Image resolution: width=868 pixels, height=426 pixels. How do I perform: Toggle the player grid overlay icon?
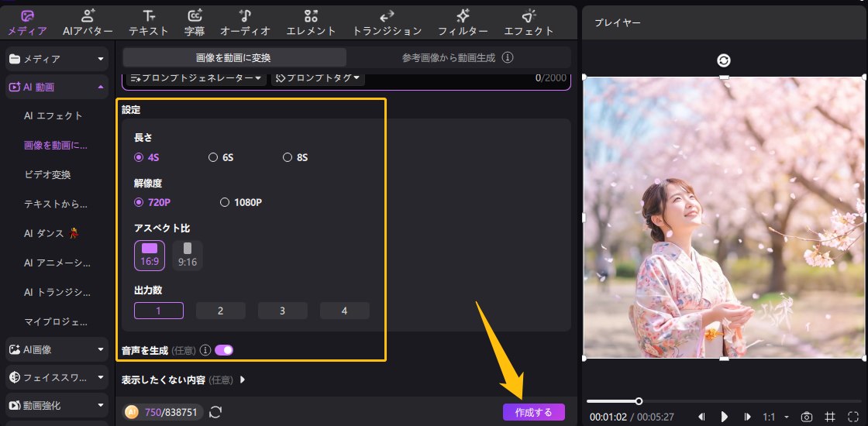click(830, 417)
